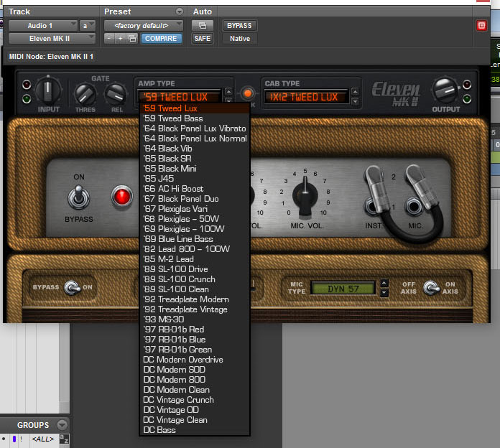Toggle the amp ON/BYPASS switch

click(79, 197)
